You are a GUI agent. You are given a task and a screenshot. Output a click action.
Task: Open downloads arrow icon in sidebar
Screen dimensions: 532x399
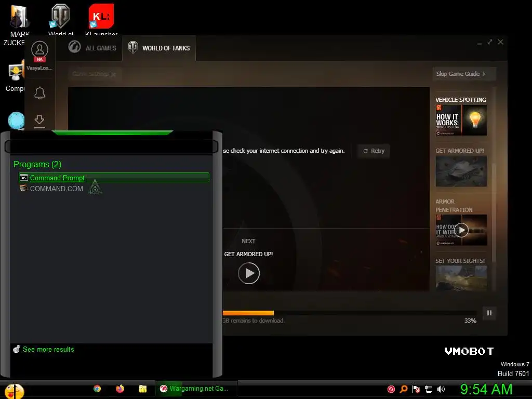(x=39, y=121)
